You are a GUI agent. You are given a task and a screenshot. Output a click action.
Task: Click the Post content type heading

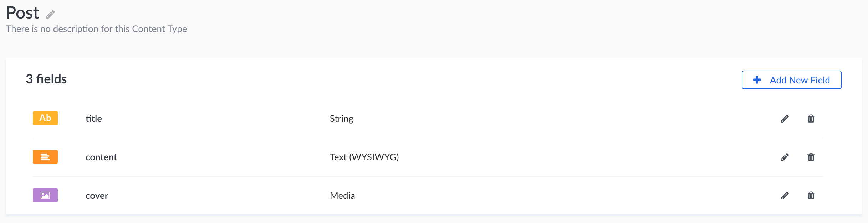tap(22, 13)
